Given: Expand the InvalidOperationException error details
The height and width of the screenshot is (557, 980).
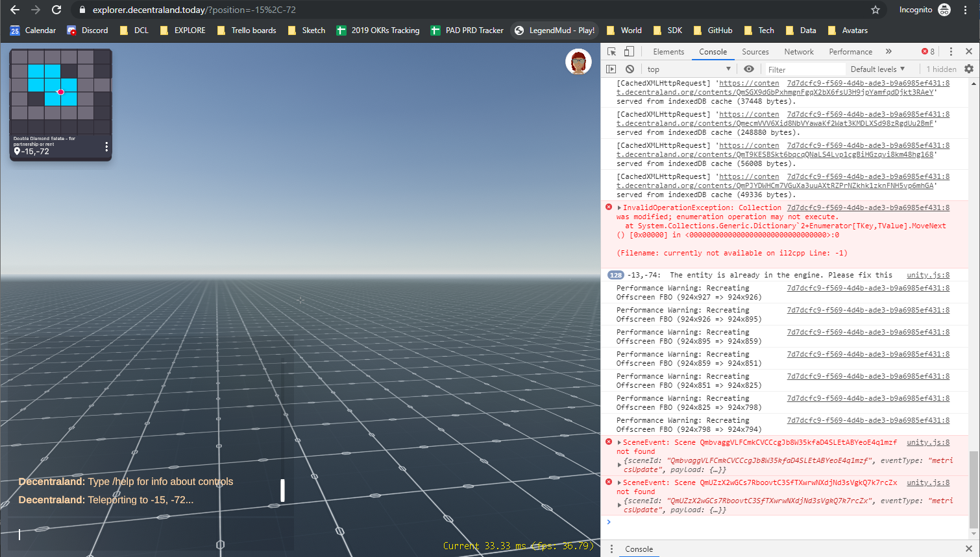Looking at the screenshot, I should (620, 206).
